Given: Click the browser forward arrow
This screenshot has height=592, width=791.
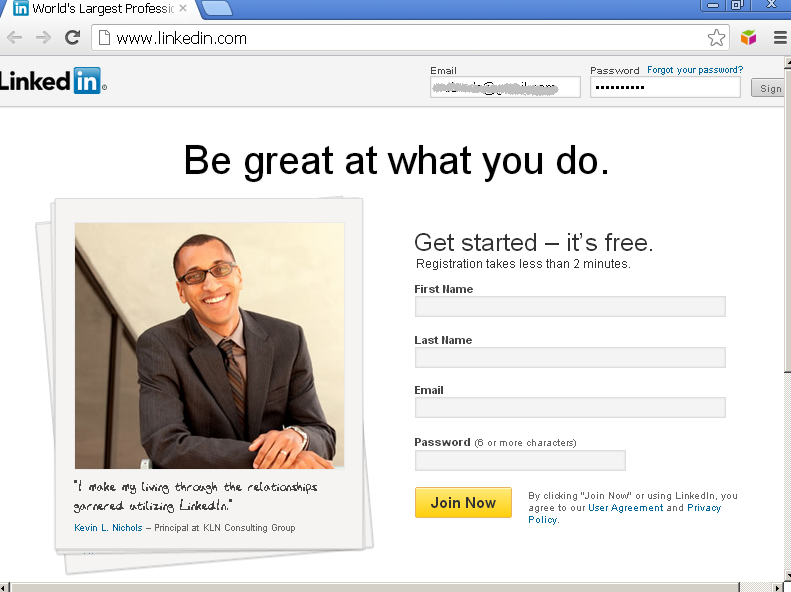Looking at the screenshot, I should 43,38.
